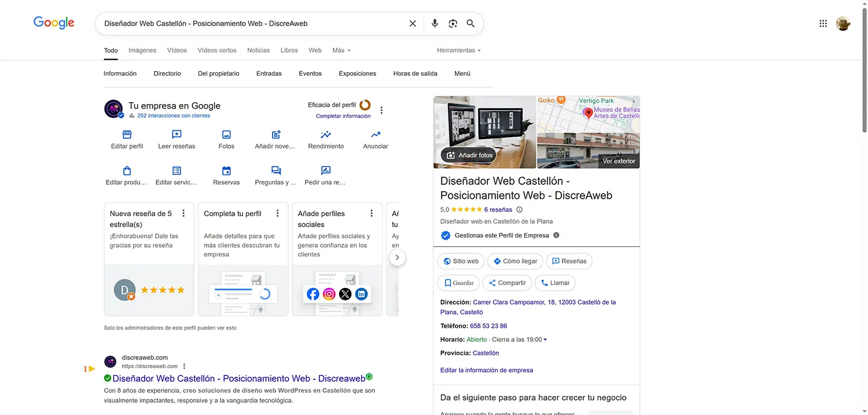Click Editar la información de empresa
The image size is (868, 415).
point(486,370)
